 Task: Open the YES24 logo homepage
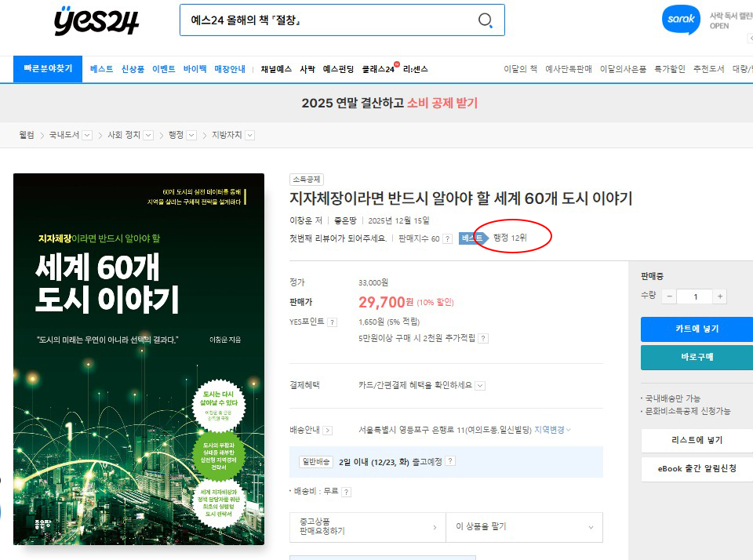(x=96, y=21)
